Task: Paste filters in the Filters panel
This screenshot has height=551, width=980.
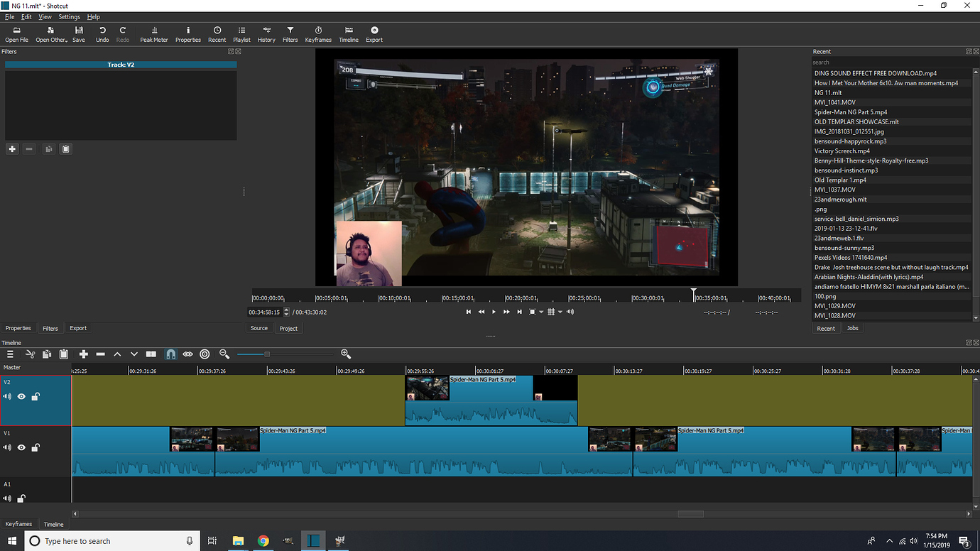Action: click(x=65, y=149)
